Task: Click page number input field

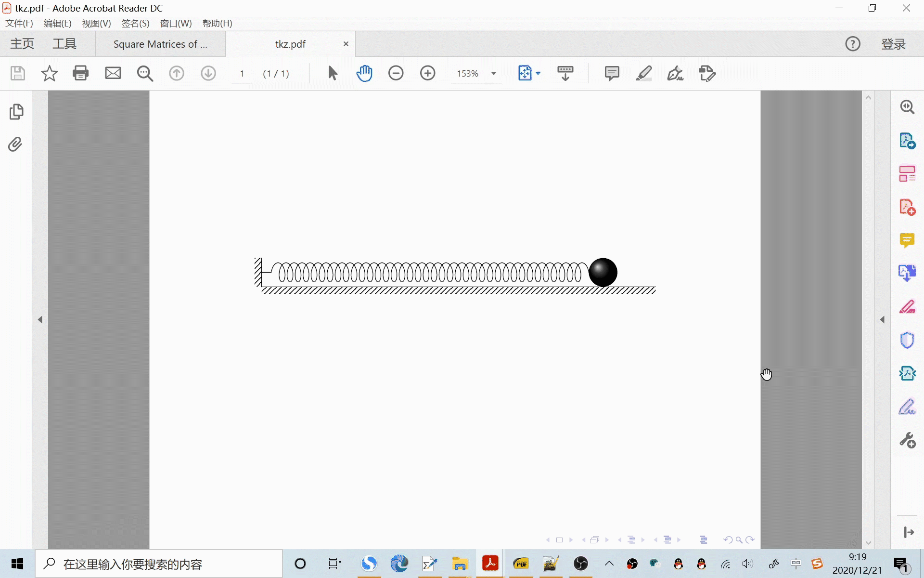Action: (x=242, y=73)
